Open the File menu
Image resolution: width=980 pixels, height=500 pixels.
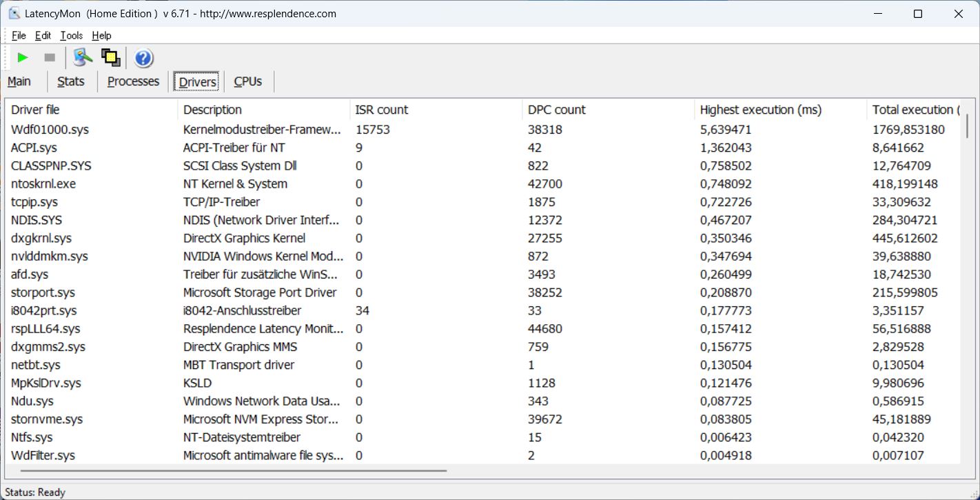[x=19, y=36]
